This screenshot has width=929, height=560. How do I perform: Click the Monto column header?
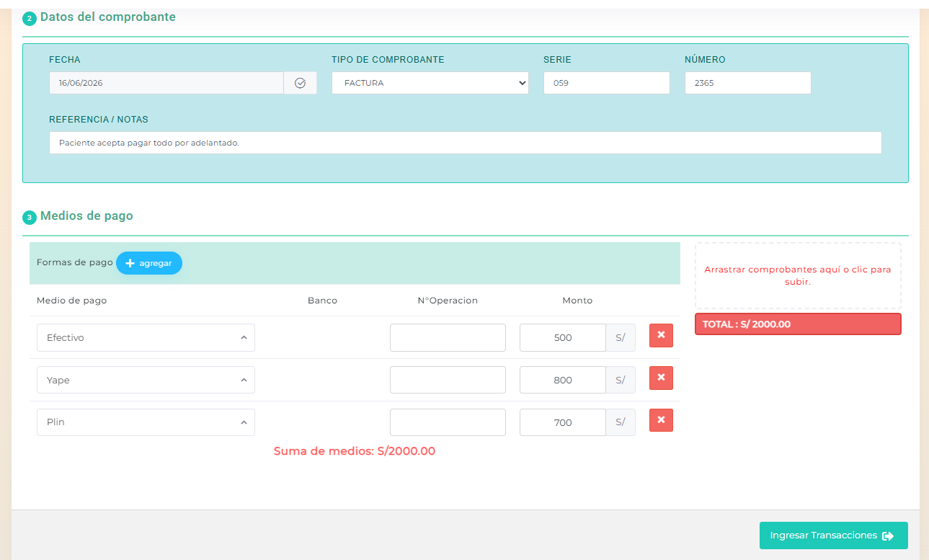tap(577, 301)
